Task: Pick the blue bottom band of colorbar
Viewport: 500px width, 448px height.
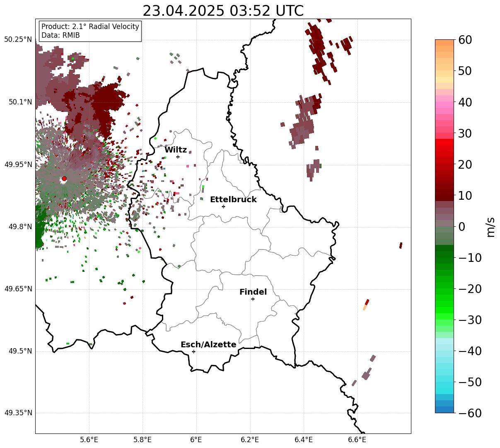Action: click(444, 409)
